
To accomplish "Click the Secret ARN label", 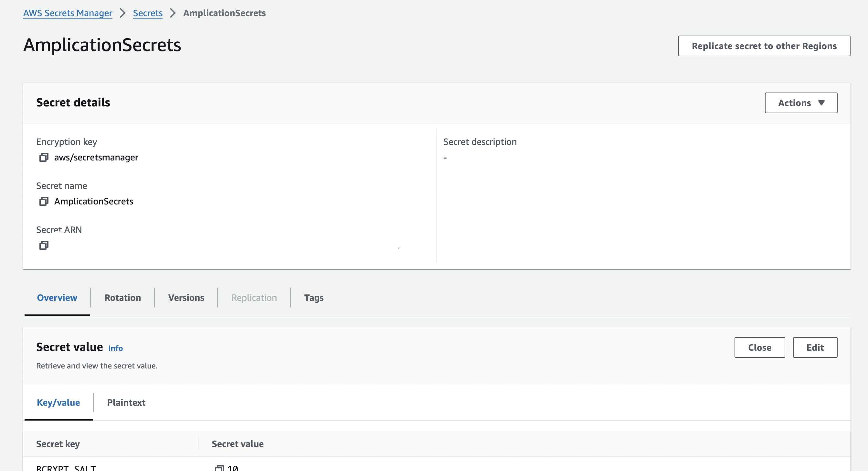I will tap(59, 230).
